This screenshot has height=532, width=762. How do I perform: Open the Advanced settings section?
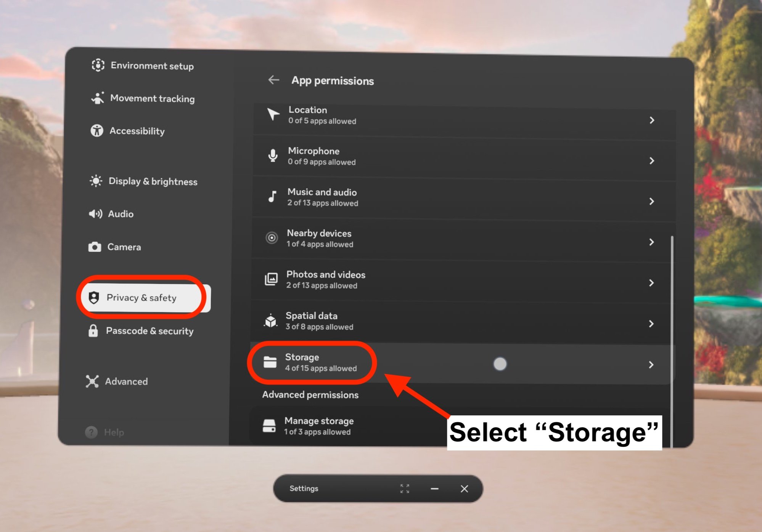(117, 381)
